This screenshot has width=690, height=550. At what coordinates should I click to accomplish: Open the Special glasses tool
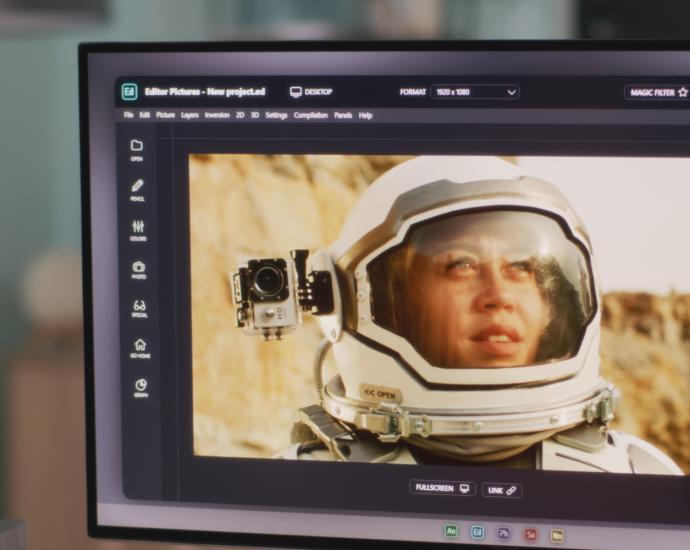pyautogui.click(x=139, y=309)
